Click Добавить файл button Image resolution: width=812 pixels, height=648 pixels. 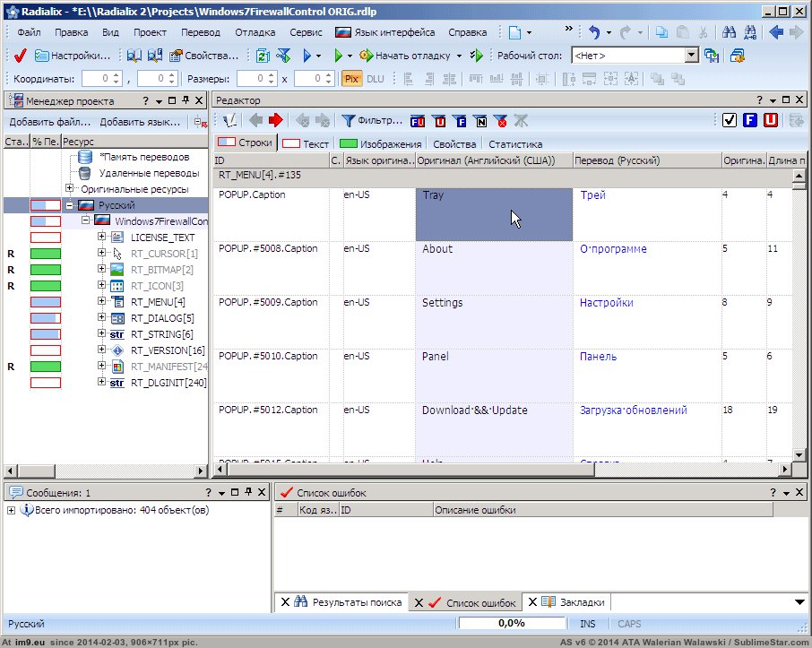pos(49,122)
